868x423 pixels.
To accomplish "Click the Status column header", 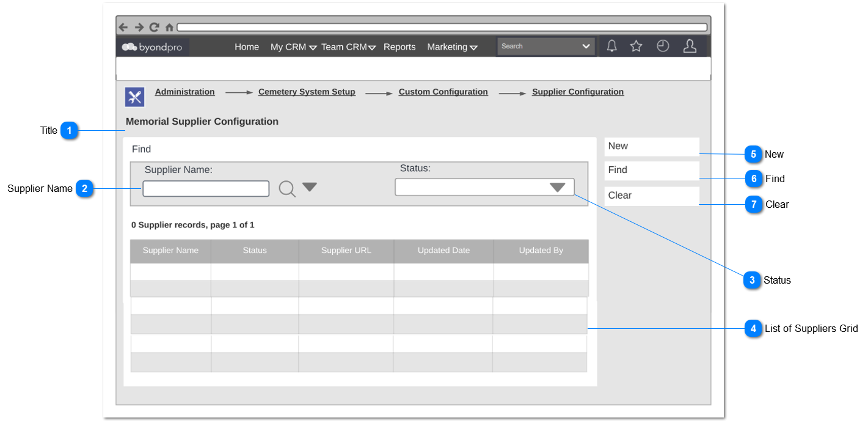I will click(255, 251).
